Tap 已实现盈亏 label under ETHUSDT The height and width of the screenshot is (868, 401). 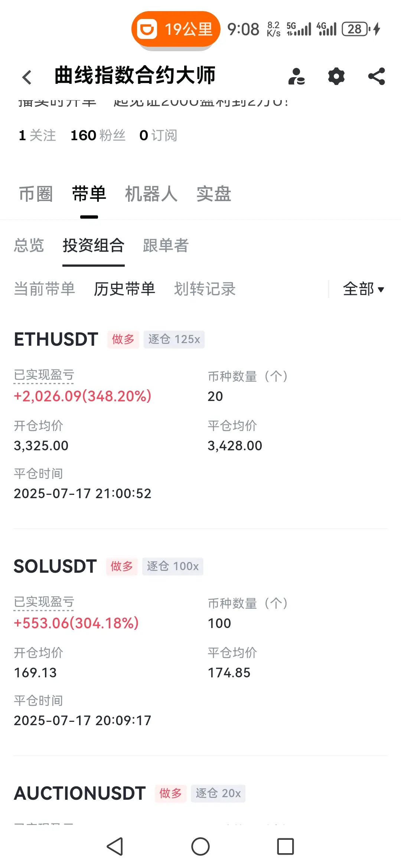(x=44, y=375)
